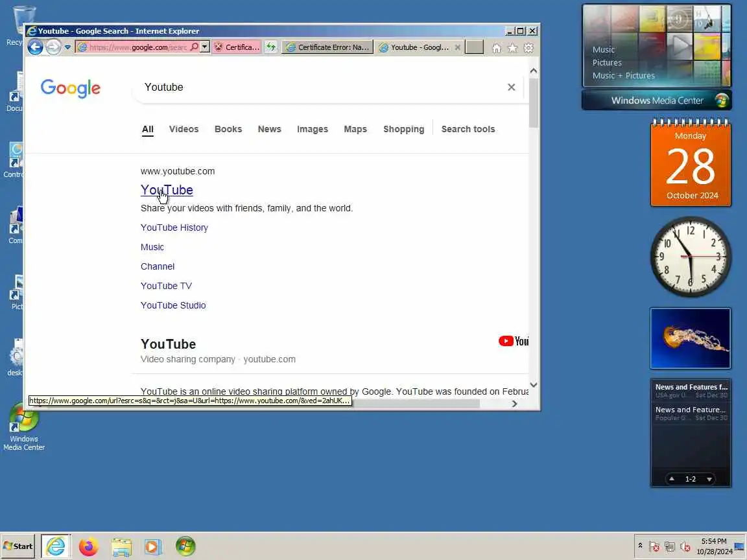This screenshot has height=560, width=747.
Task: Open IE Tools gear menu
Action: (528, 47)
